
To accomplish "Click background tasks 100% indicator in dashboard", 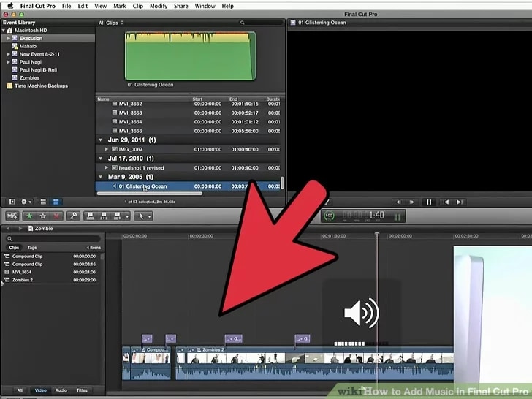I will tap(329, 216).
